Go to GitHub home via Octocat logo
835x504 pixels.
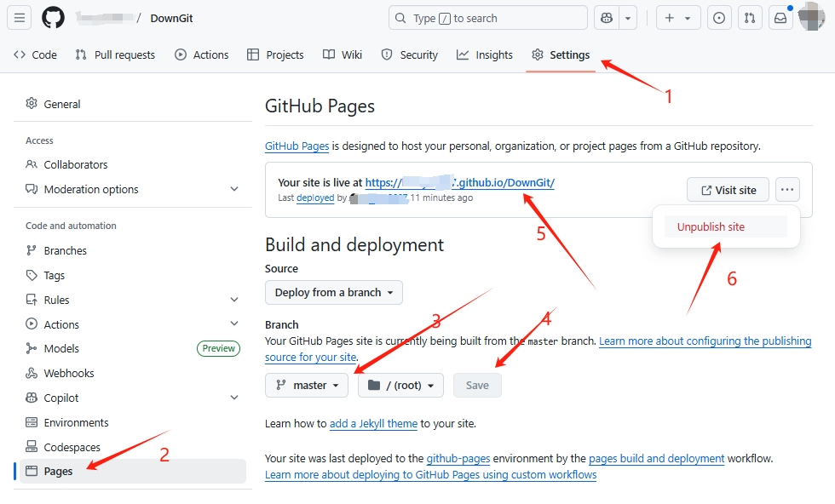(x=53, y=18)
